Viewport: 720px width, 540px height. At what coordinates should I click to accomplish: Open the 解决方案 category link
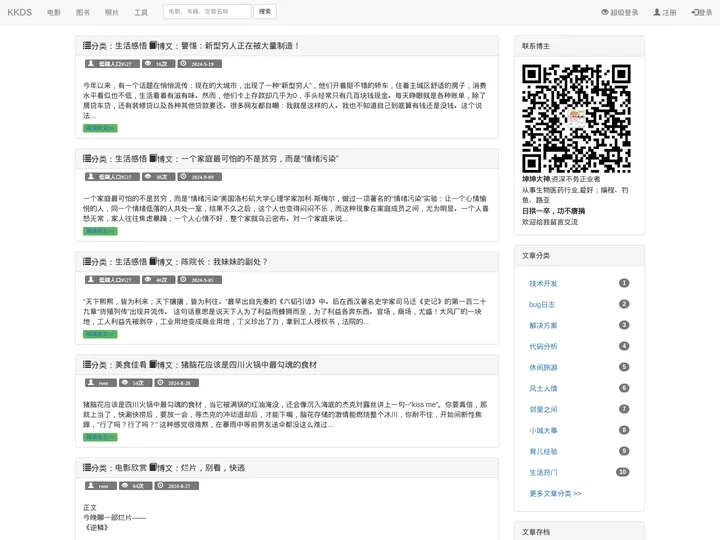[543, 325]
